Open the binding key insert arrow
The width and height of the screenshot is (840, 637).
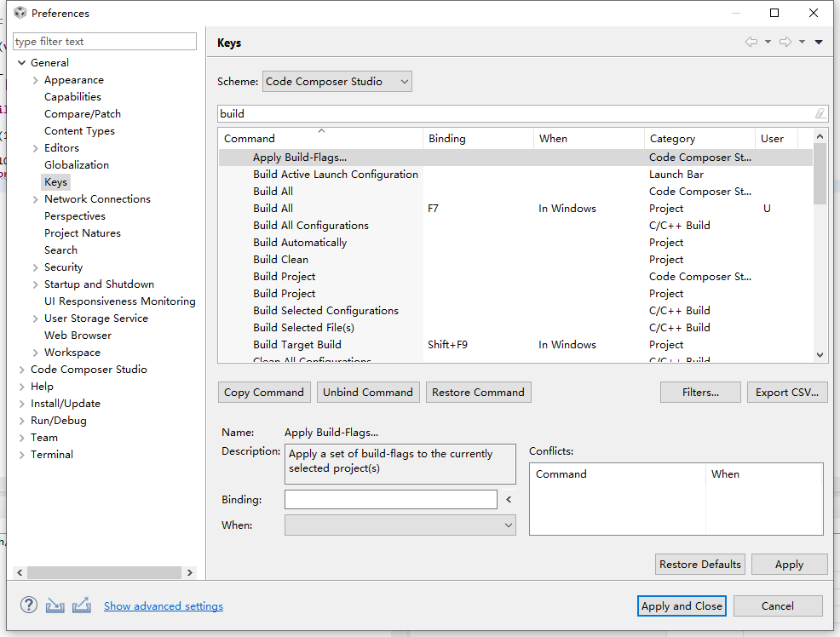(x=509, y=499)
